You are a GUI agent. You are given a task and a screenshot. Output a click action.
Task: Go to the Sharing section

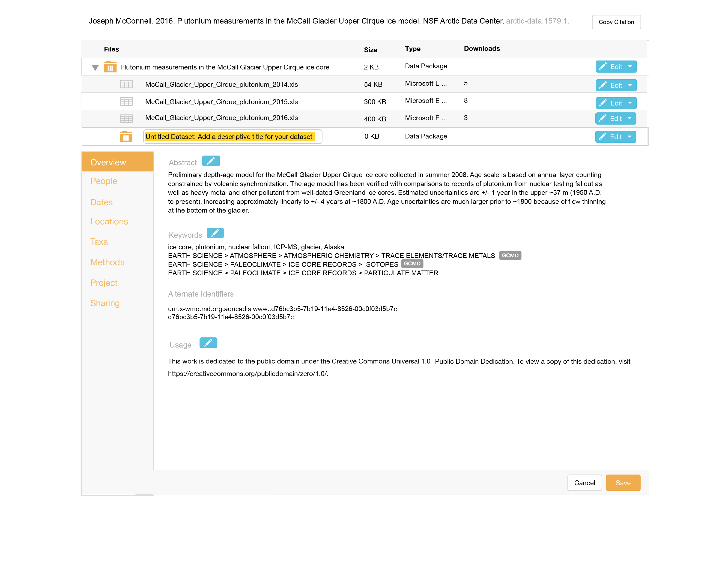(x=105, y=303)
